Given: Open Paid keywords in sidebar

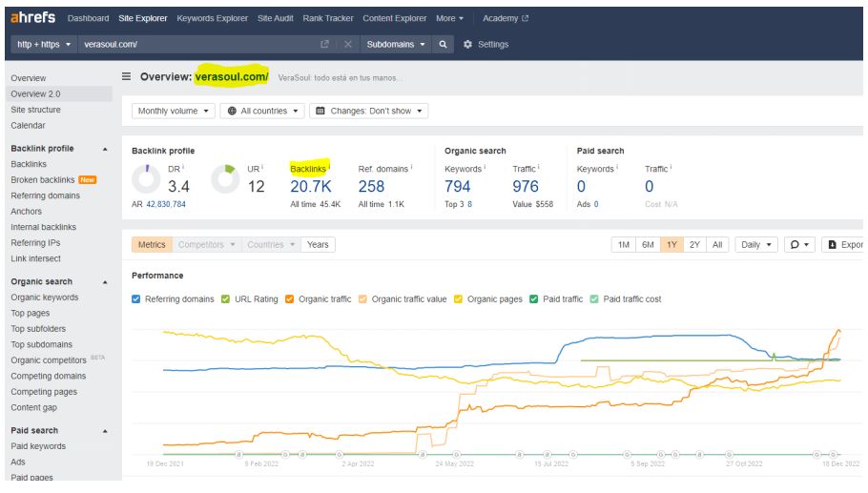Looking at the screenshot, I should tap(38, 446).
